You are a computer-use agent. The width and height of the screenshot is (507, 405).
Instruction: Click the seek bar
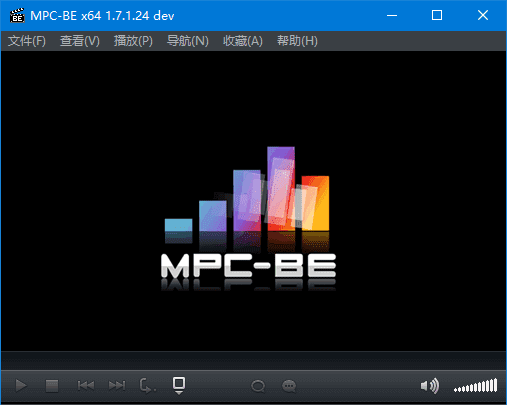[x=253, y=360]
